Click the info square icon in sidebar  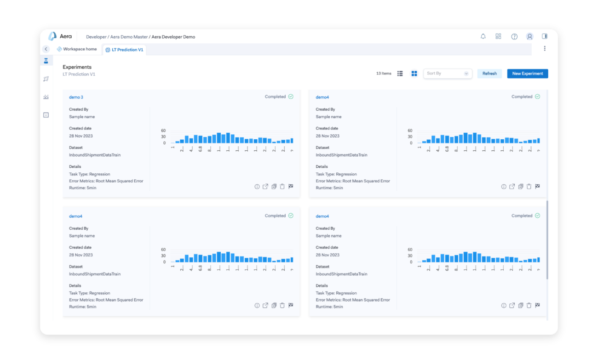(46, 115)
